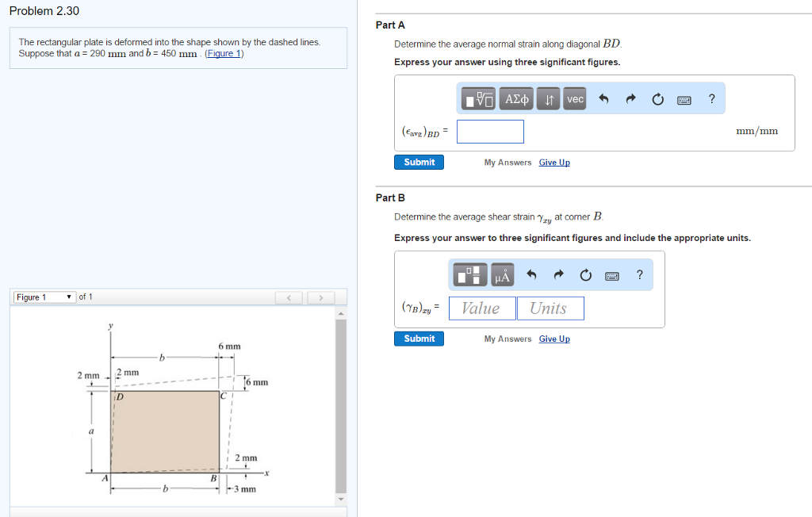
Task: Open the Figure 1 link in problem text
Action: (224, 53)
